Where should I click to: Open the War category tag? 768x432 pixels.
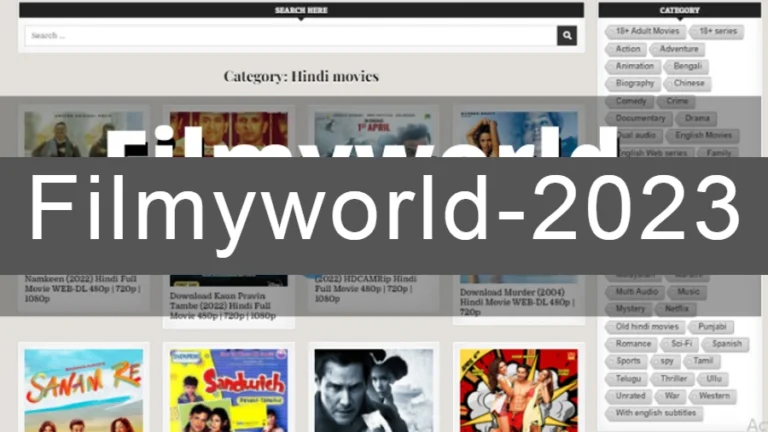tap(671, 396)
